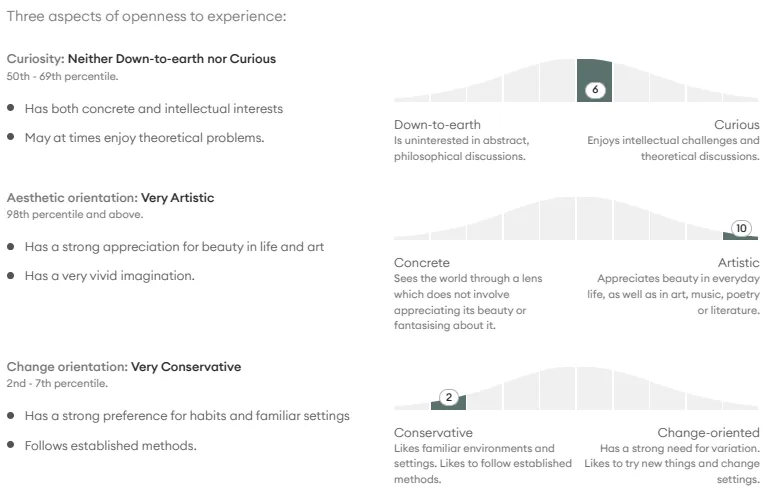Select the 'Very Conservative' result title
The image size is (771, 503).
click(x=186, y=367)
